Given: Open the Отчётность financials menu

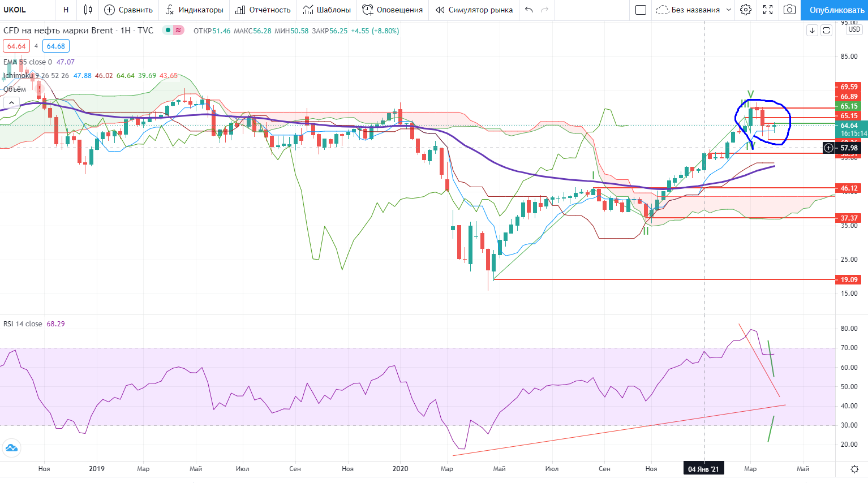Looking at the screenshot, I should point(263,10).
